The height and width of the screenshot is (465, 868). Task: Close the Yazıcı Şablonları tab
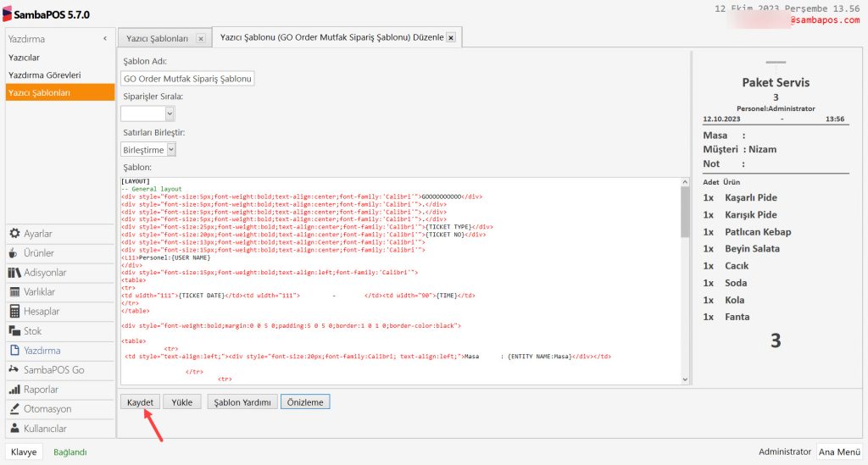201,38
